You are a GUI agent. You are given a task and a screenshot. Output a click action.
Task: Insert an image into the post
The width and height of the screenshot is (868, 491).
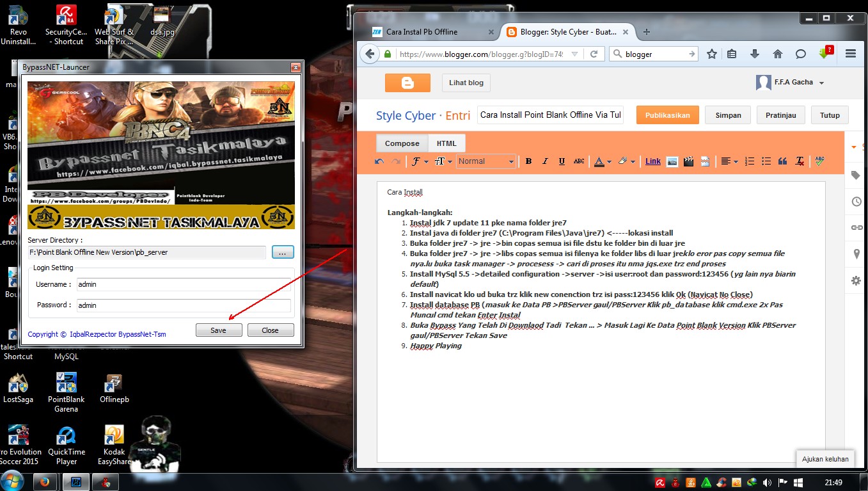[x=672, y=161]
